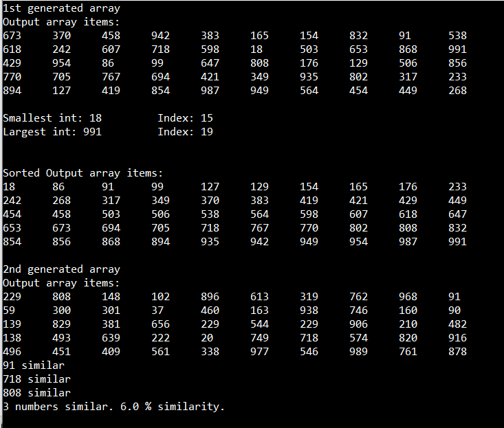
Task: Select 538 in the first unsorted array
Action: point(457,36)
